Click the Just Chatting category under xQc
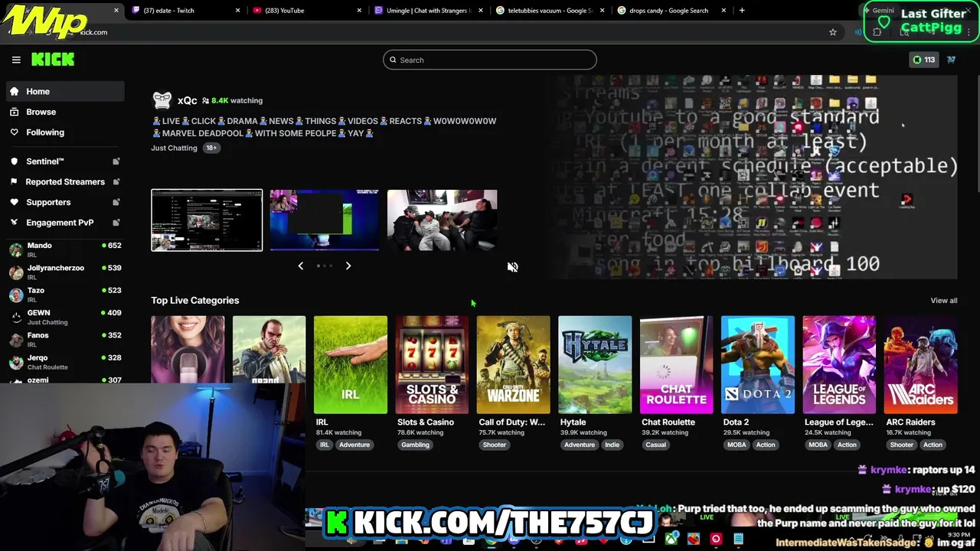980x551 pixels. point(174,148)
